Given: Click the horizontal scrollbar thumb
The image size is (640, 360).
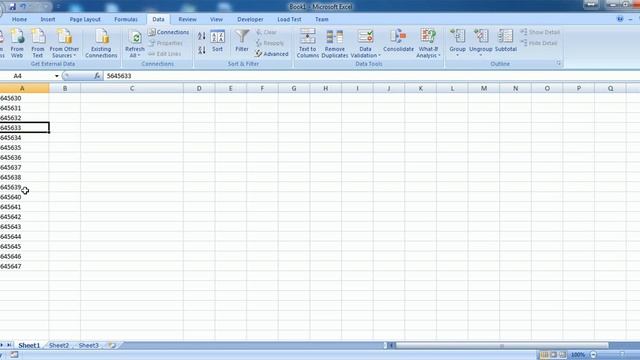Looking at the screenshot, I should click(x=502, y=345).
